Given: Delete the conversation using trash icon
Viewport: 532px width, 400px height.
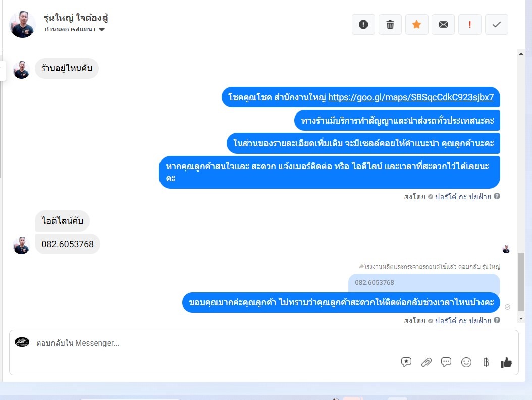Looking at the screenshot, I should (x=390, y=24).
